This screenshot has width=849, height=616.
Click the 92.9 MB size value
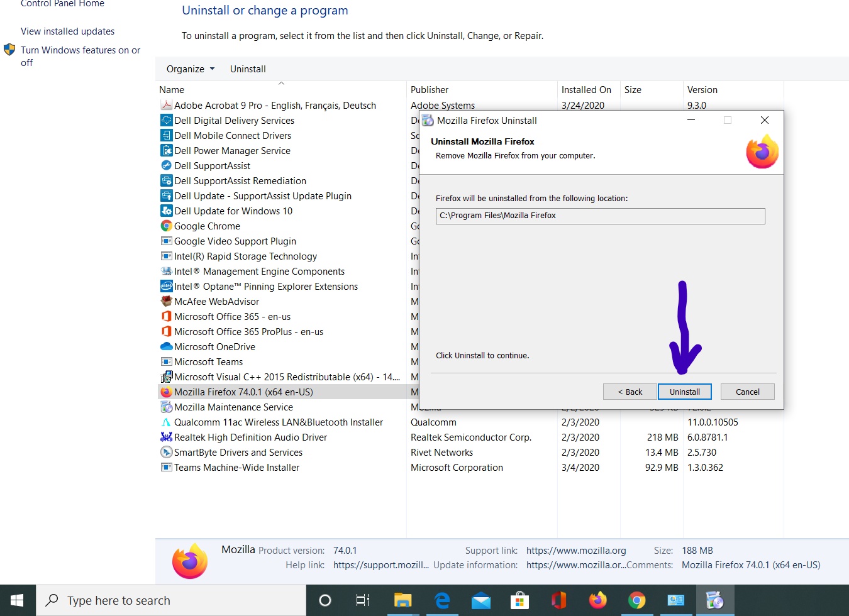point(662,468)
